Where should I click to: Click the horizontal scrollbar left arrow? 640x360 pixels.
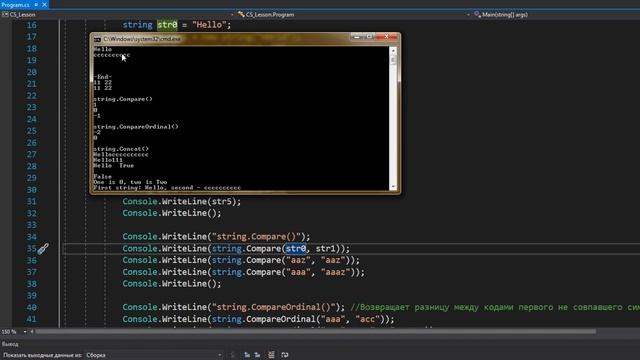coord(32,332)
